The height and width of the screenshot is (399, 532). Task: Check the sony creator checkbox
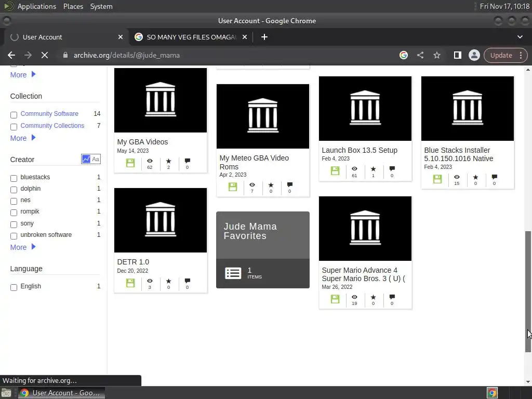[14, 224]
